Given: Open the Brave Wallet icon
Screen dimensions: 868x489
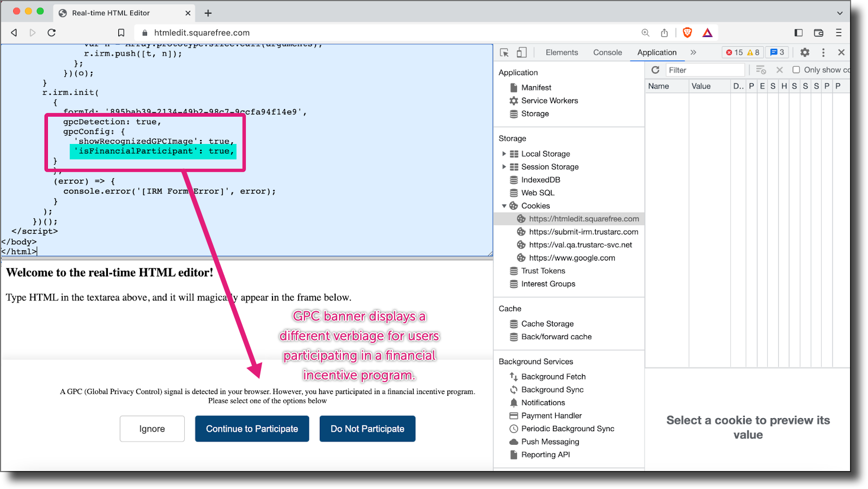Looking at the screenshot, I should tap(818, 33).
